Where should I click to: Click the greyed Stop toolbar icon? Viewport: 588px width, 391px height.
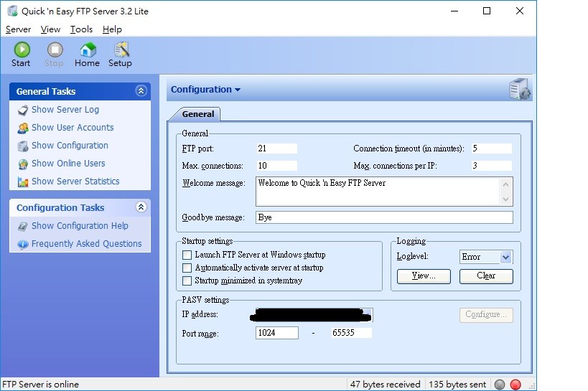(x=55, y=50)
